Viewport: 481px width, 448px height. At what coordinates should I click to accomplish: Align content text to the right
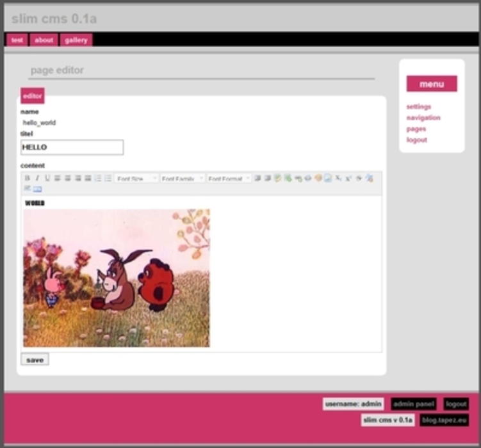coord(78,178)
